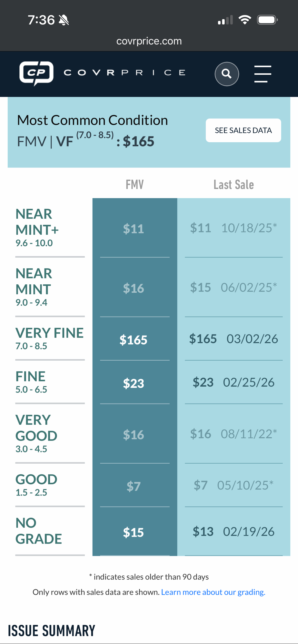Screen dimensions: 298x644
Task: Tap the Wi-Fi status icon
Action: 245,20
